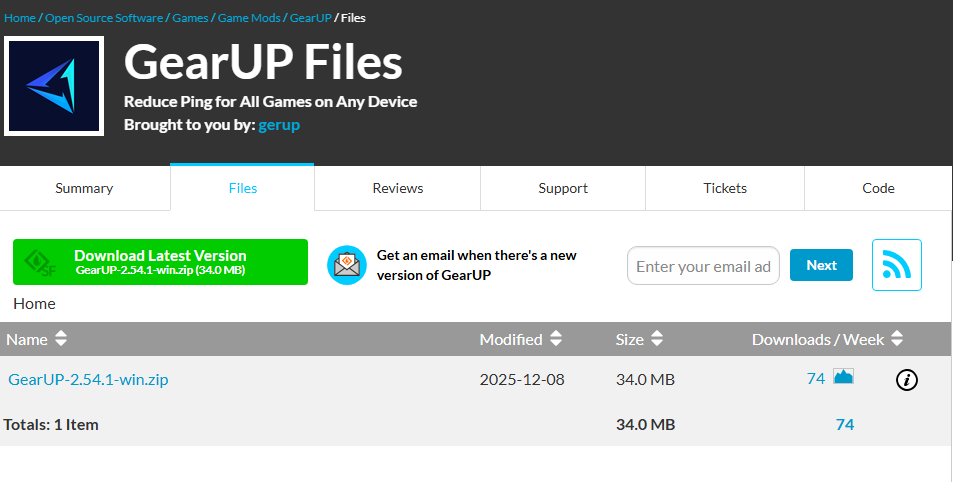Open the Tickets tab

click(x=724, y=188)
